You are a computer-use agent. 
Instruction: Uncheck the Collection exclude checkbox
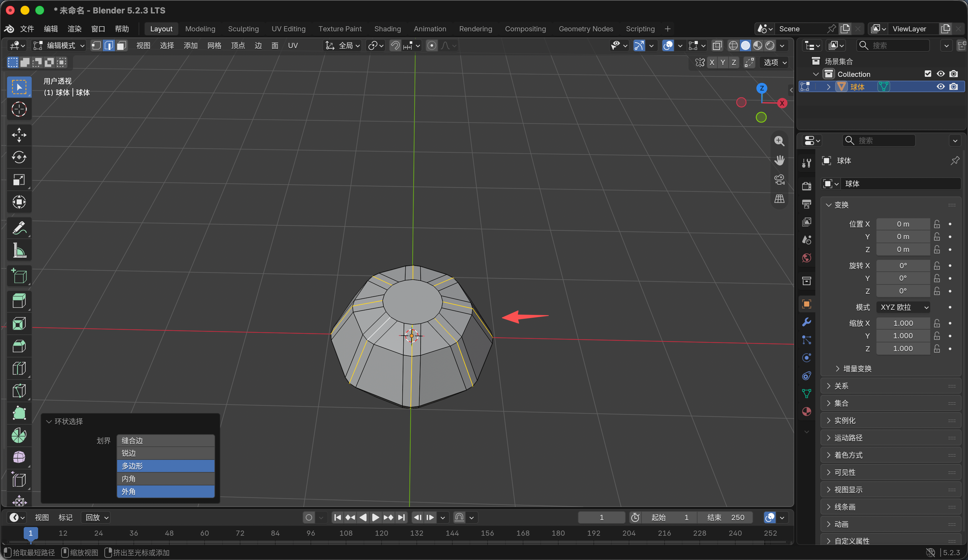point(928,74)
